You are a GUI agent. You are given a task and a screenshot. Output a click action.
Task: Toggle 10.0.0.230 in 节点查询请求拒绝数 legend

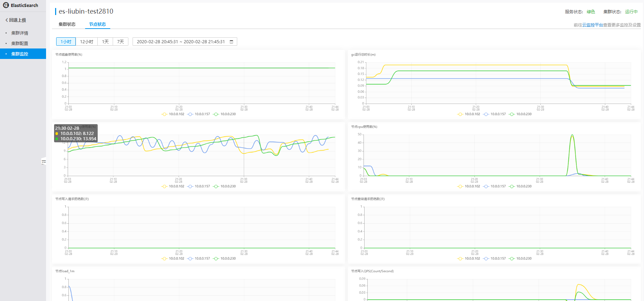[x=521, y=258]
